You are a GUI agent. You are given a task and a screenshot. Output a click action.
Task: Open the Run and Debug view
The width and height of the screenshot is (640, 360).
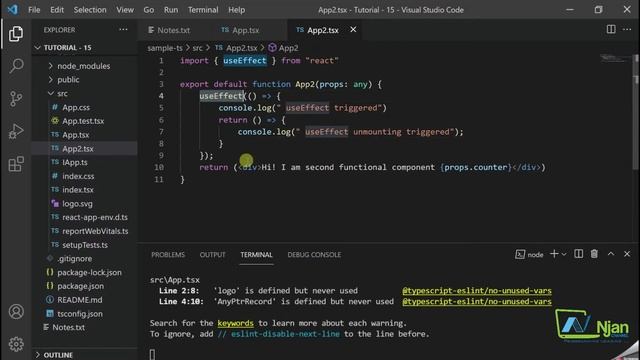pyautogui.click(x=16, y=131)
